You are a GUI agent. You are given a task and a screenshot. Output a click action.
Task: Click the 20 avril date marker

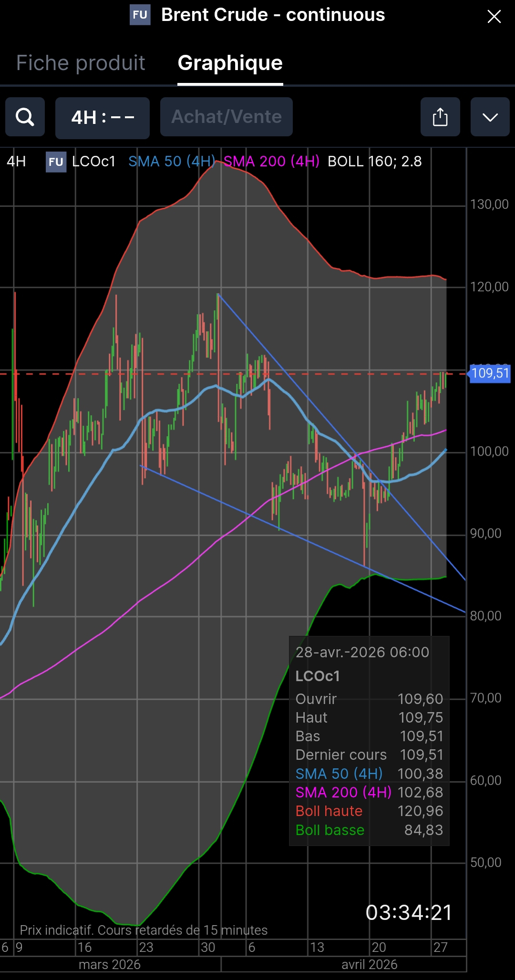coord(379,947)
